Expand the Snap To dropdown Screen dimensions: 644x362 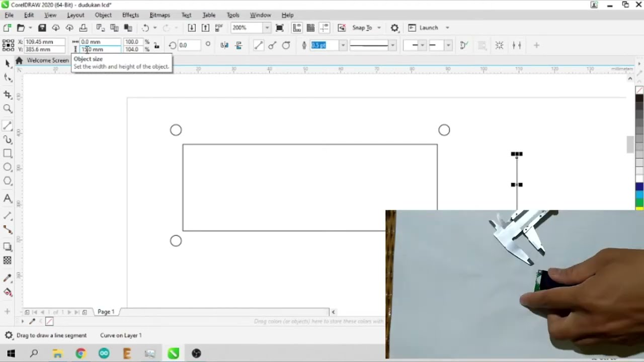pyautogui.click(x=379, y=28)
